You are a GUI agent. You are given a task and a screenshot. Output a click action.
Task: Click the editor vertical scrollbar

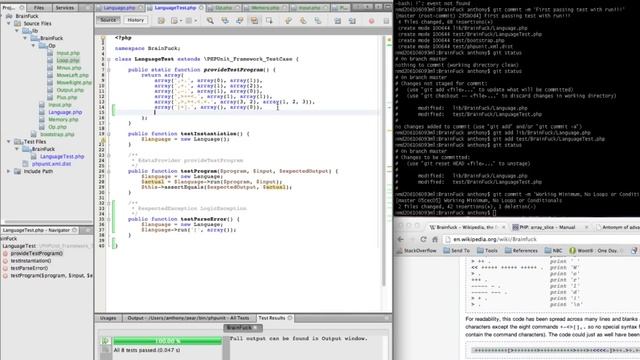click(x=384, y=161)
